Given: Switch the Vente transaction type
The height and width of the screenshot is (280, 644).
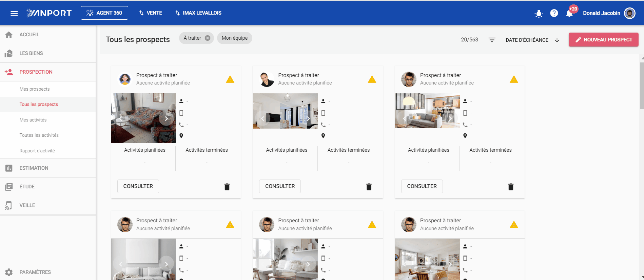Looking at the screenshot, I should pos(151,13).
